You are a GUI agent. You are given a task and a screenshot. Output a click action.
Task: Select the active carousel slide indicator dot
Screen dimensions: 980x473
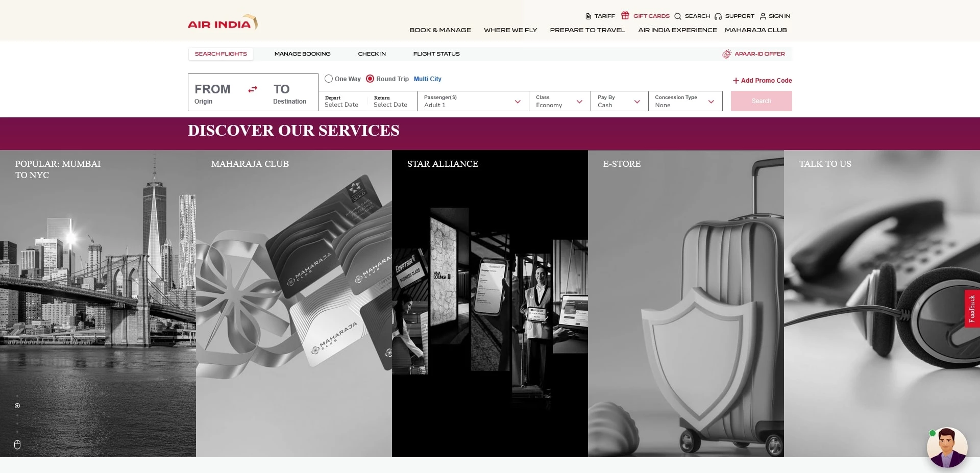click(17, 406)
